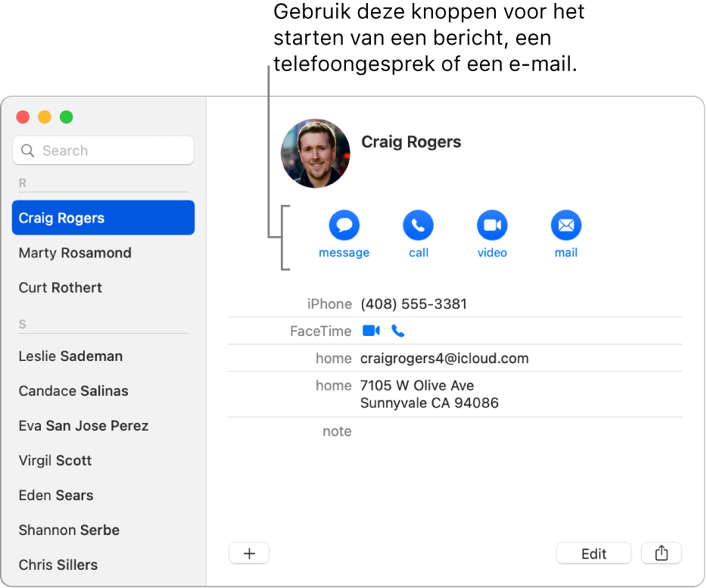Open Leslie Sademan's contact card
707x588 pixels.
(x=103, y=356)
